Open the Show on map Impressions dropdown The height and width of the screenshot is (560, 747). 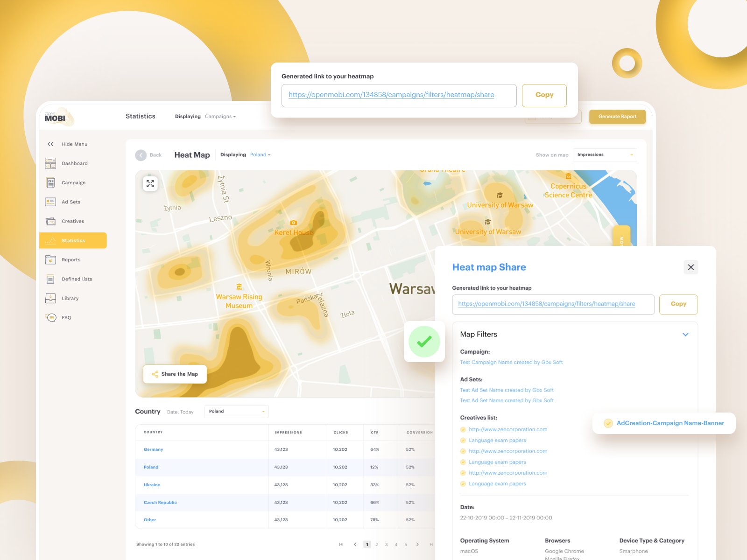(x=605, y=155)
